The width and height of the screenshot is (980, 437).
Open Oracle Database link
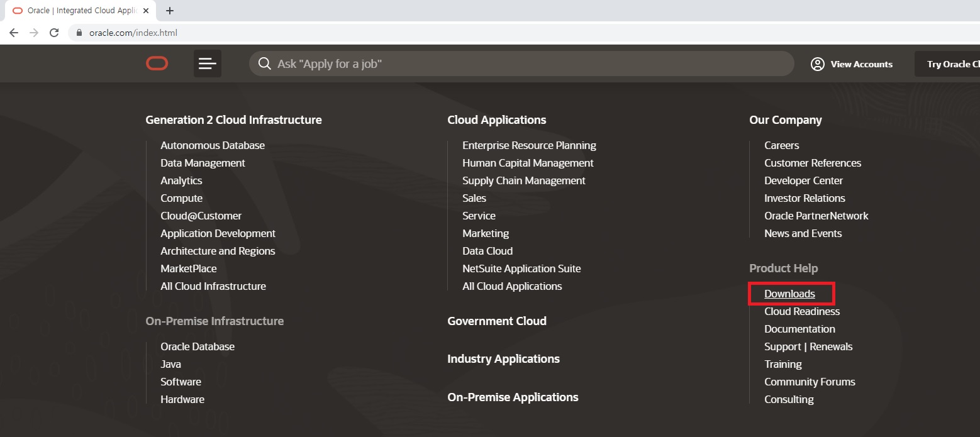[198, 346]
